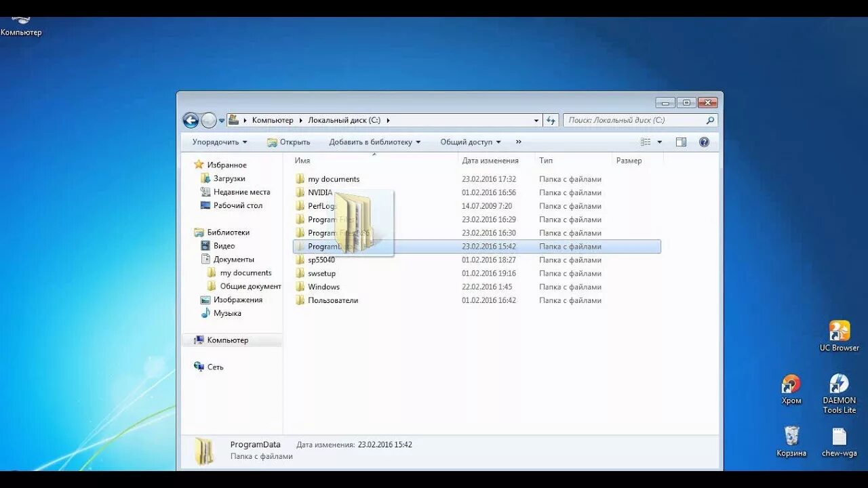
Task: Click the ProgramData folder icon in details pane
Action: pos(203,451)
